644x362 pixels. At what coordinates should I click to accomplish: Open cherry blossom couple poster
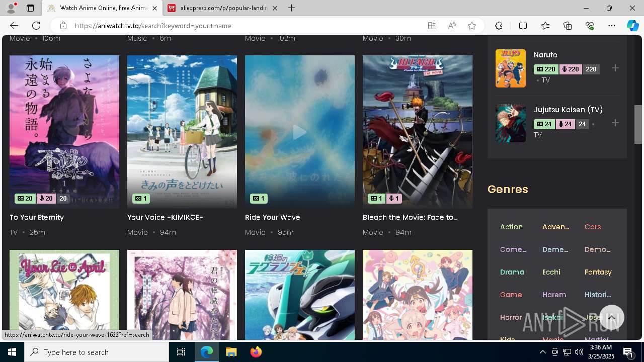[x=182, y=295]
